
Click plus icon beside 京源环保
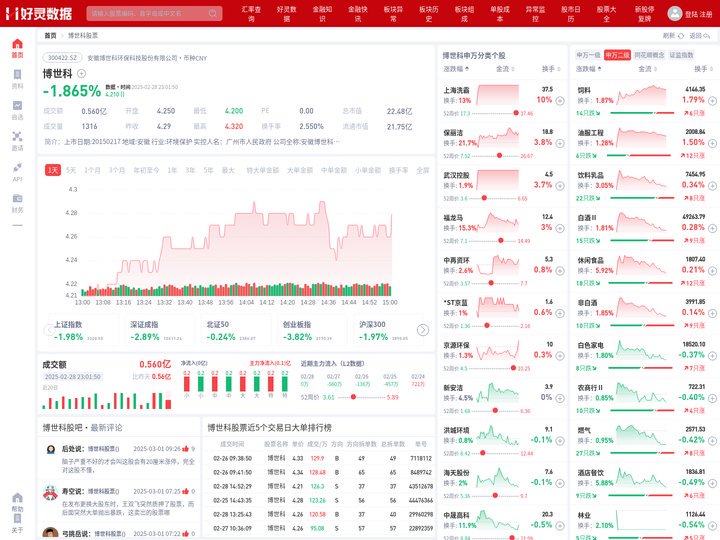560,355
